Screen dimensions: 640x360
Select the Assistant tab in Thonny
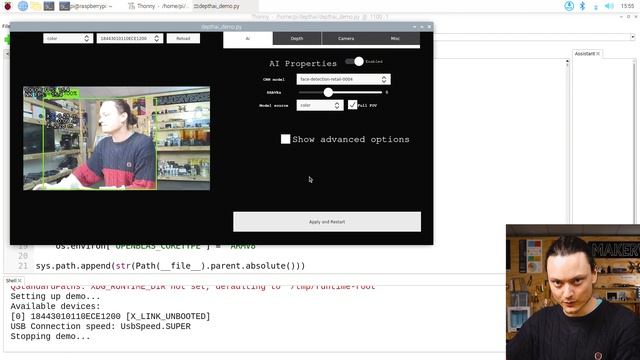tap(584, 54)
